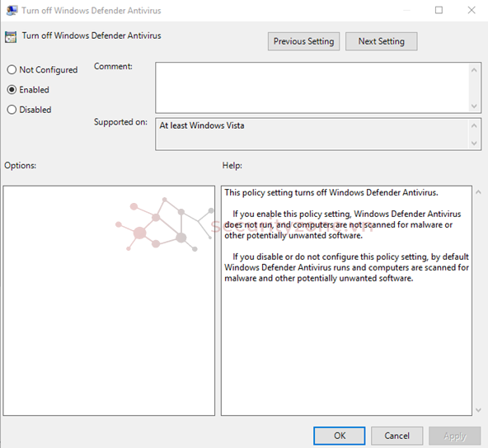This screenshot has height=448, width=488.
Task: Minimize the policy dialog window
Action: pyautogui.click(x=406, y=10)
